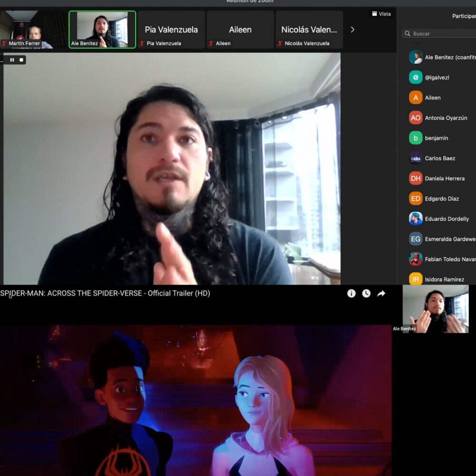
Task: Select Martín Ferrer video thumbnail
Action: pyautogui.click(x=34, y=30)
